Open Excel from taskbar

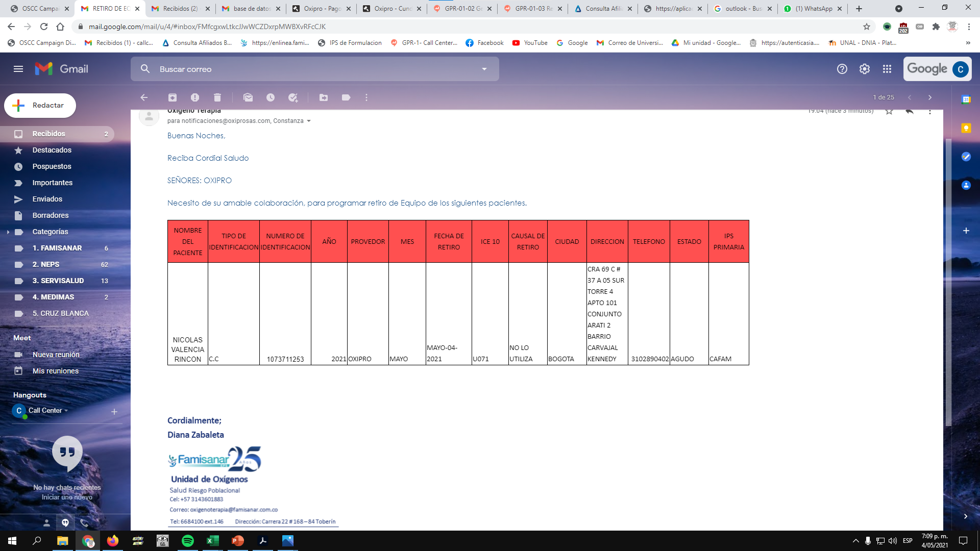[213, 541]
